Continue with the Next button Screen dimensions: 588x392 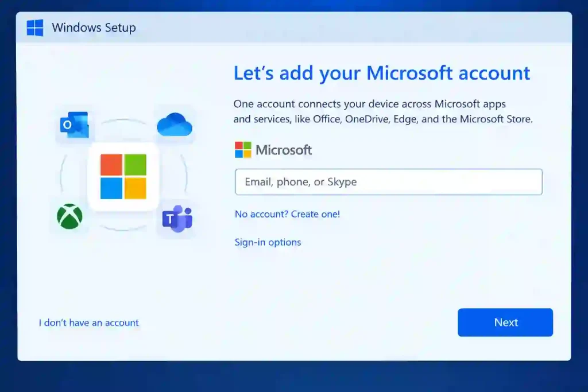505,323
